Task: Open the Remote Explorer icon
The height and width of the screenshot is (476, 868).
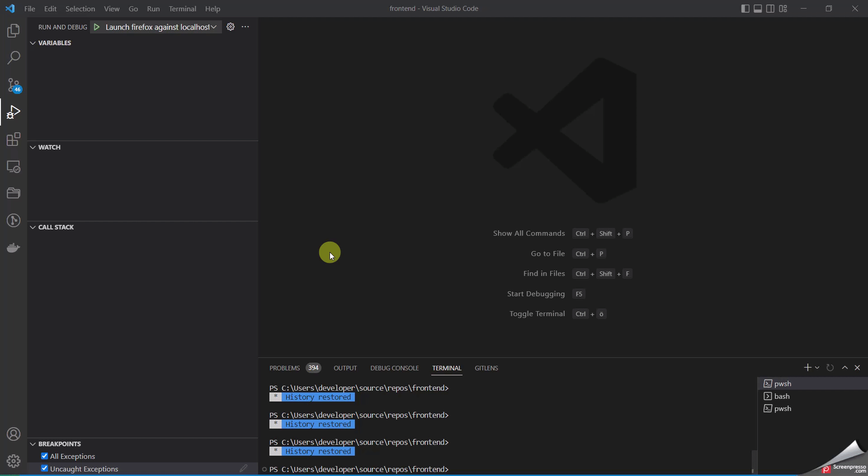Action: (x=14, y=167)
